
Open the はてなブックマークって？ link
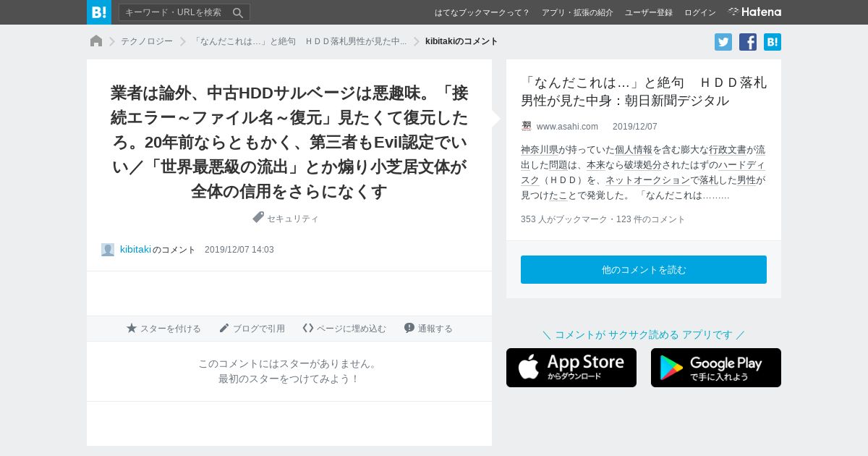pyautogui.click(x=482, y=12)
